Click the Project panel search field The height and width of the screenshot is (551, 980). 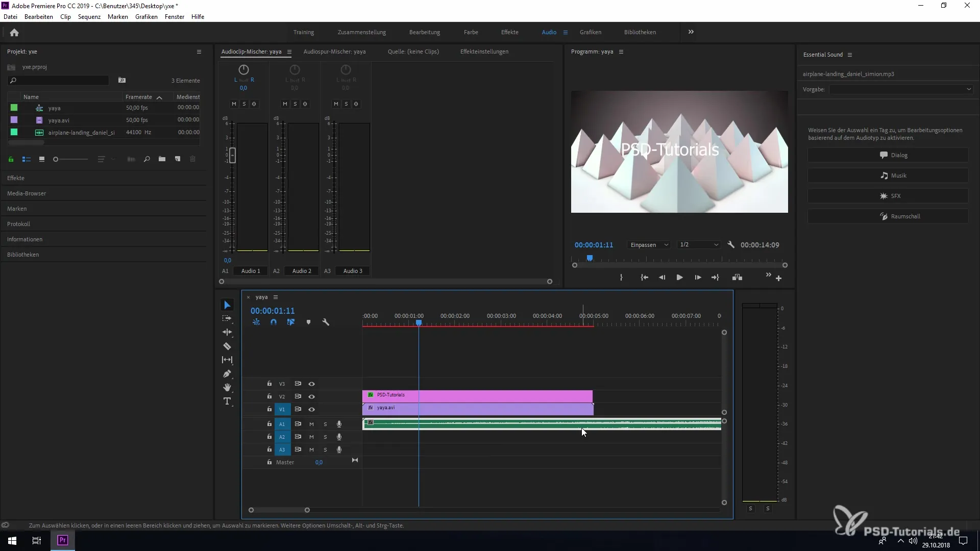(x=58, y=81)
